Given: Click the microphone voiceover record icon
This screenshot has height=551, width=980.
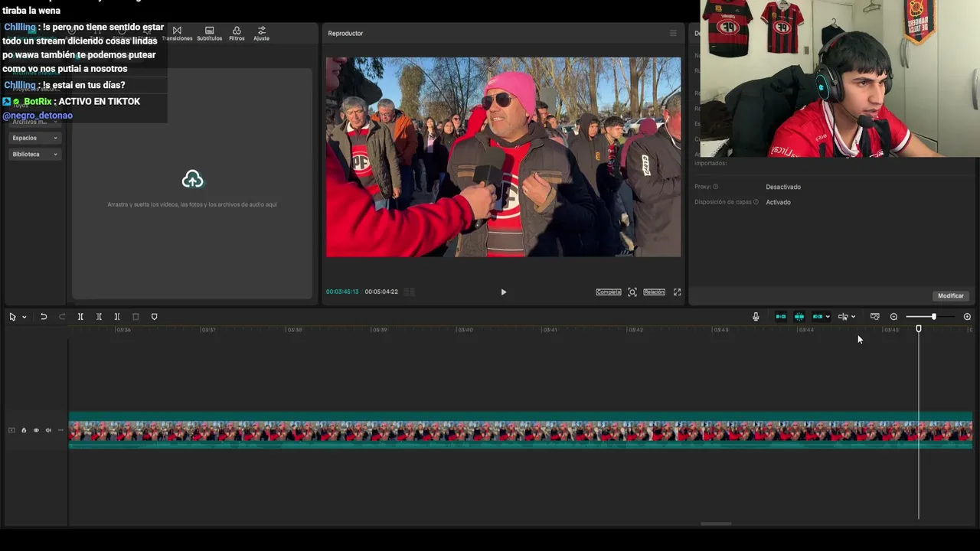Looking at the screenshot, I should click(x=756, y=317).
